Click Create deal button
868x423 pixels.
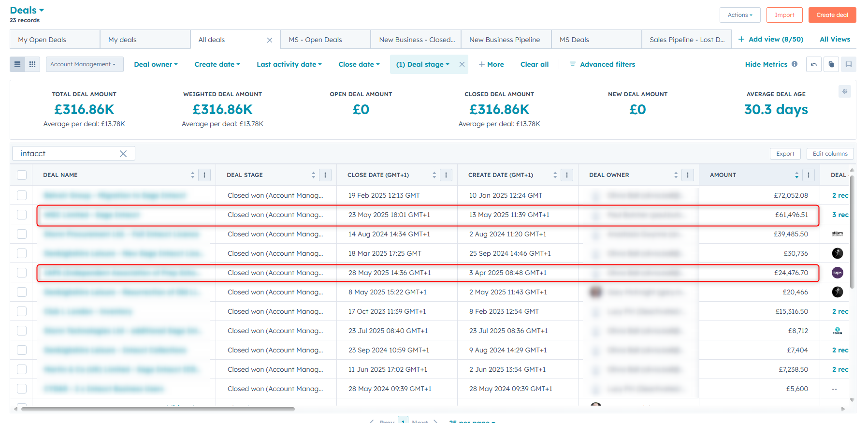(x=832, y=15)
